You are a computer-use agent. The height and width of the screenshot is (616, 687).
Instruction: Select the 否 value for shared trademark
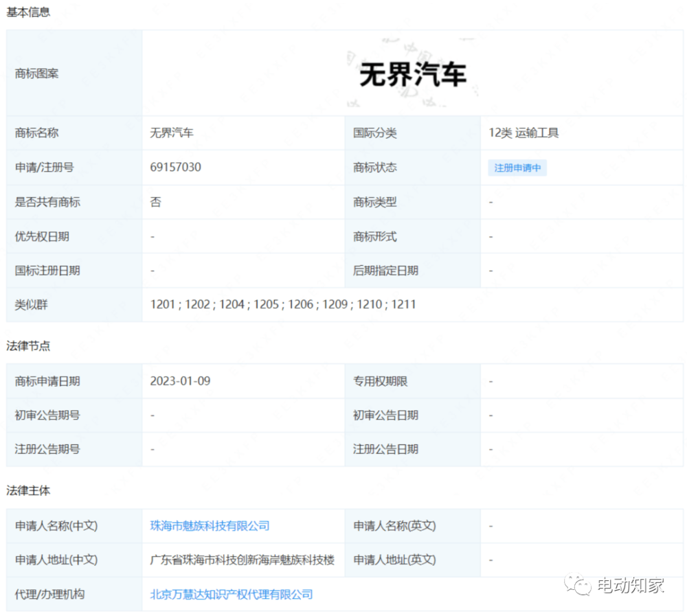click(x=155, y=201)
